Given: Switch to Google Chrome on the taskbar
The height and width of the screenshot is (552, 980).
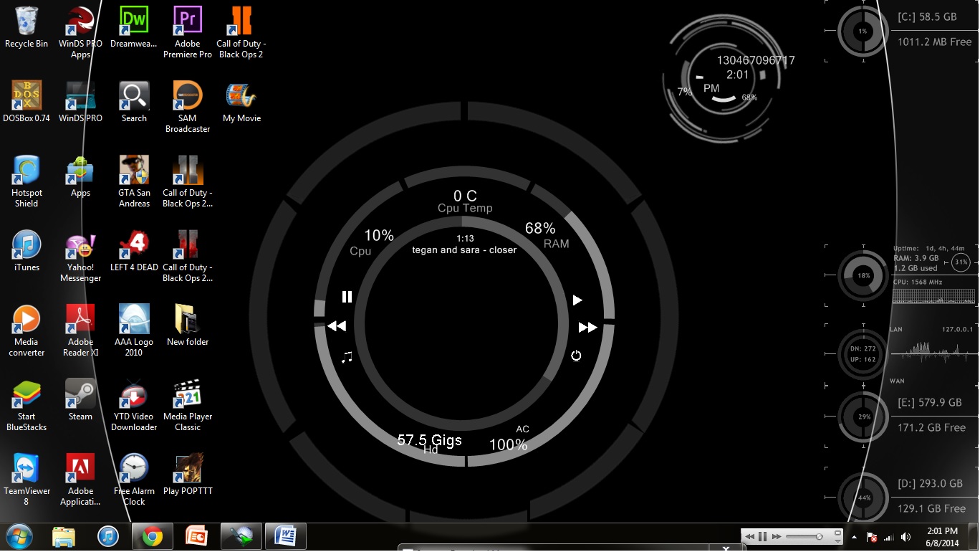Looking at the screenshot, I should pos(152,536).
